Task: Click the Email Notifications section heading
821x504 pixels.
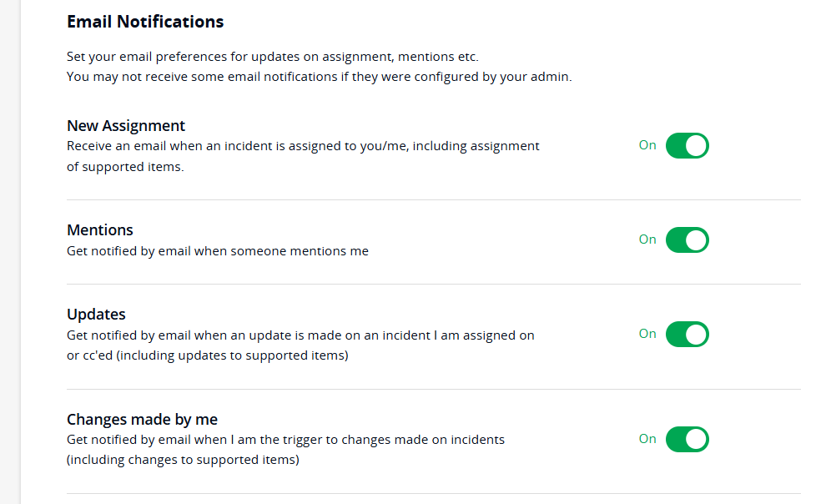Action: (145, 22)
